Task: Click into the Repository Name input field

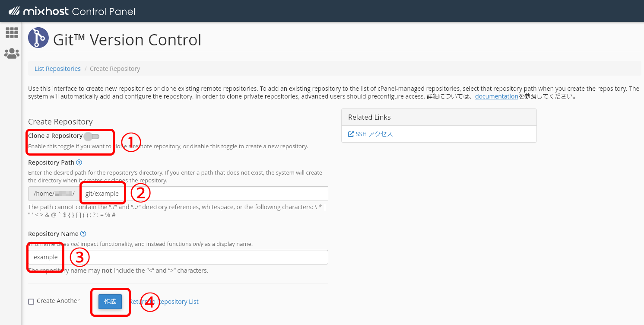Action: click(194, 257)
